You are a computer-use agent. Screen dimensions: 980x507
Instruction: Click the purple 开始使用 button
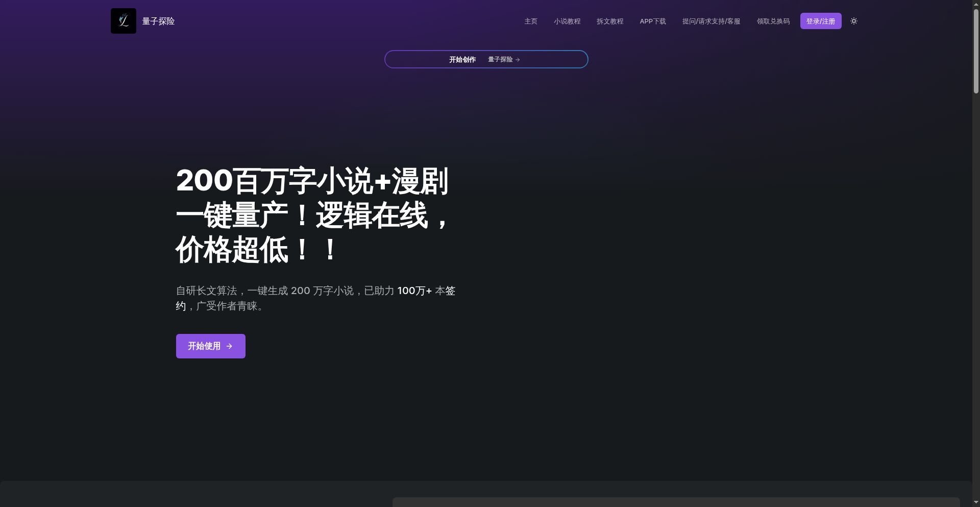[x=210, y=346]
